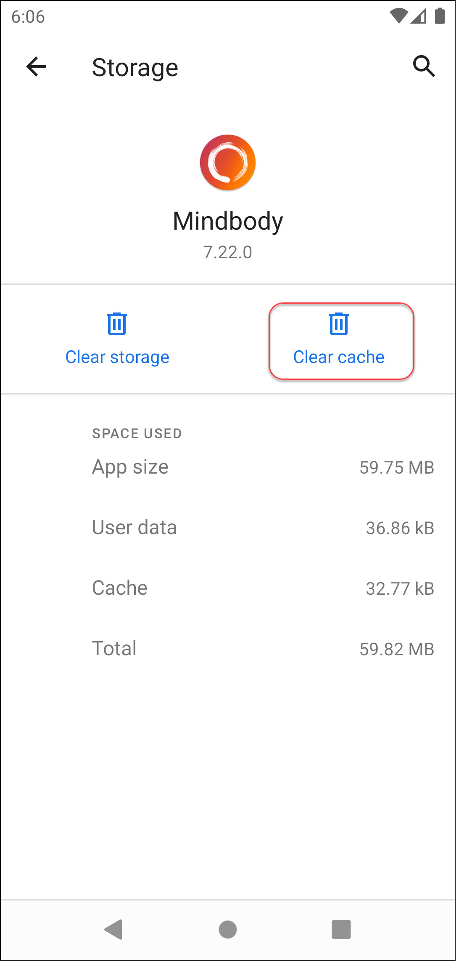Tap the Wi-Fi status icon
Viewport: 472px width, 980px height.
(x=398, y=16)
